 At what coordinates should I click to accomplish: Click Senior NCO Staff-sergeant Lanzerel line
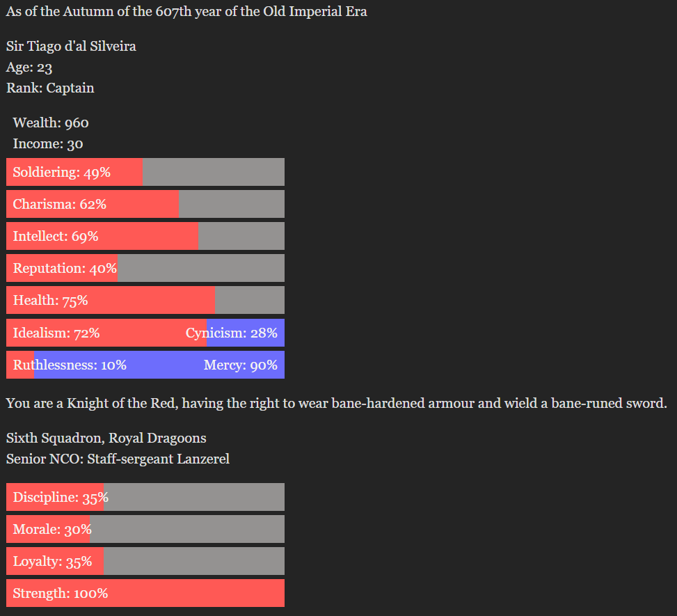(118, 459)
